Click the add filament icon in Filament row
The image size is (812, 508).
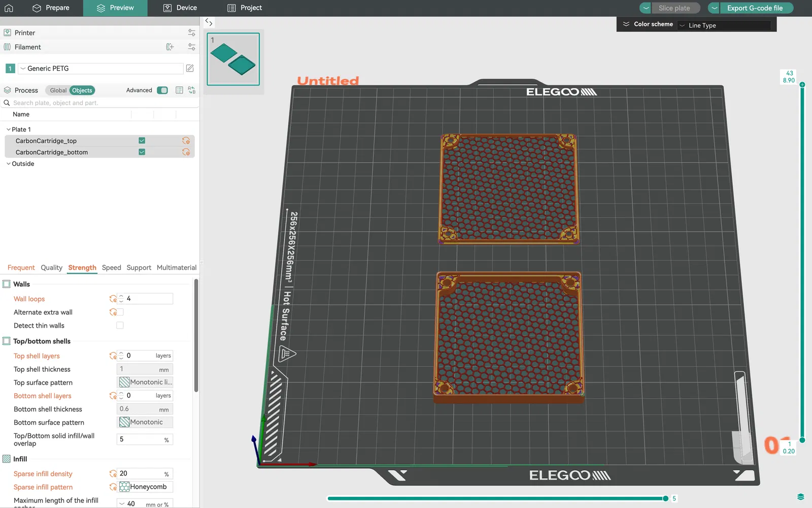pyautogui.click(x=170, y=47)
